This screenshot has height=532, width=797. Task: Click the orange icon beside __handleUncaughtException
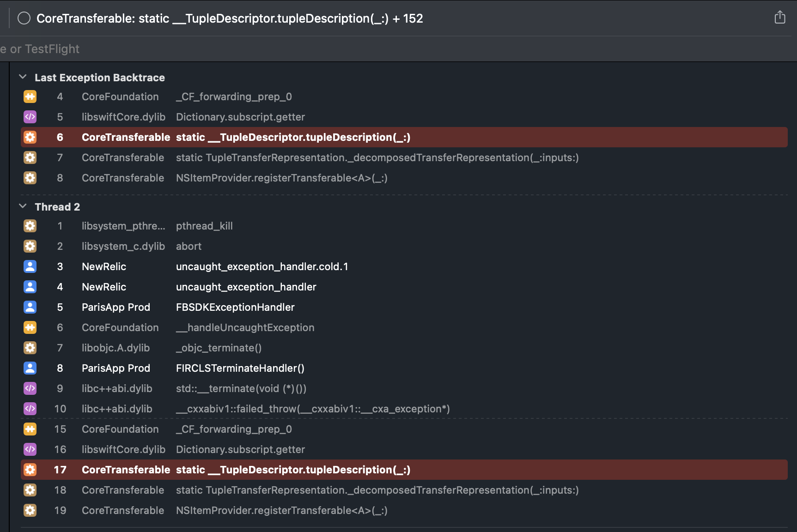pos(30,327)
